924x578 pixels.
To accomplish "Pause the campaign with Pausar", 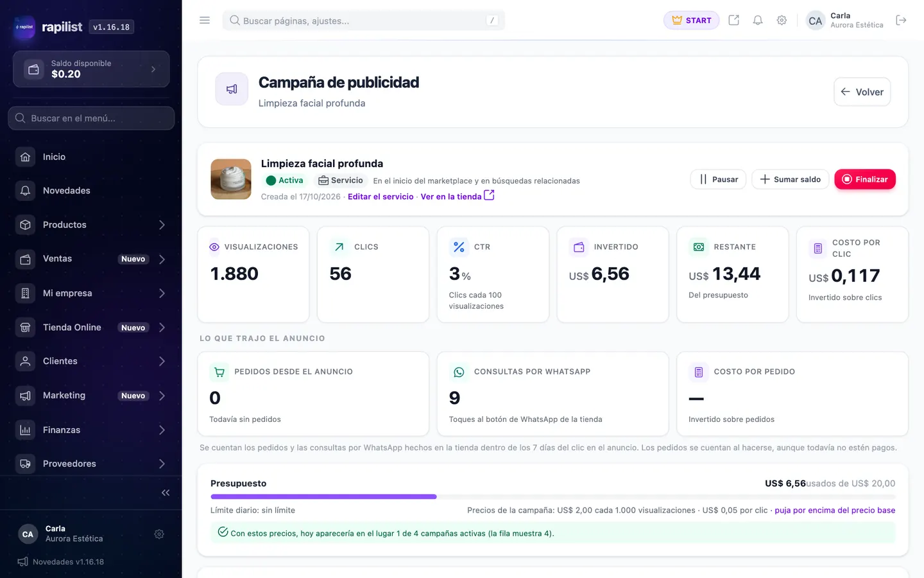I will point(718,179).
